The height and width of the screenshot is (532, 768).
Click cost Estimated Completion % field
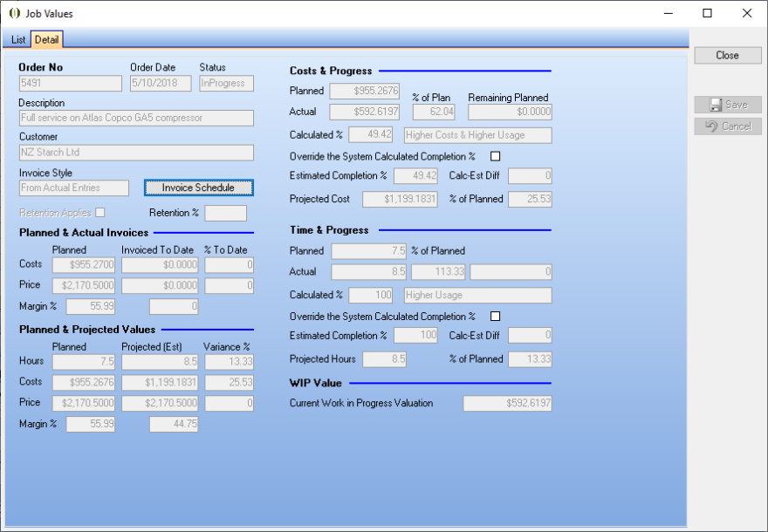pos(415,175)
